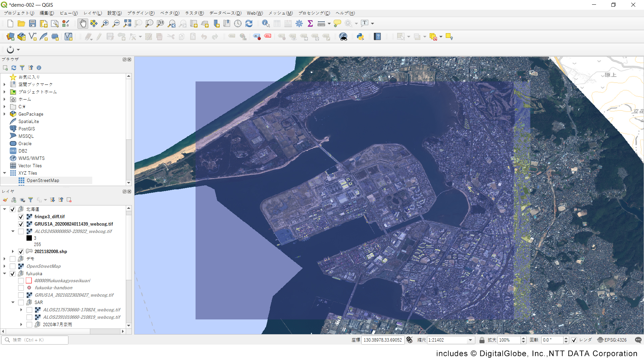Open the statistical summary sigma icon

(310, 23)
